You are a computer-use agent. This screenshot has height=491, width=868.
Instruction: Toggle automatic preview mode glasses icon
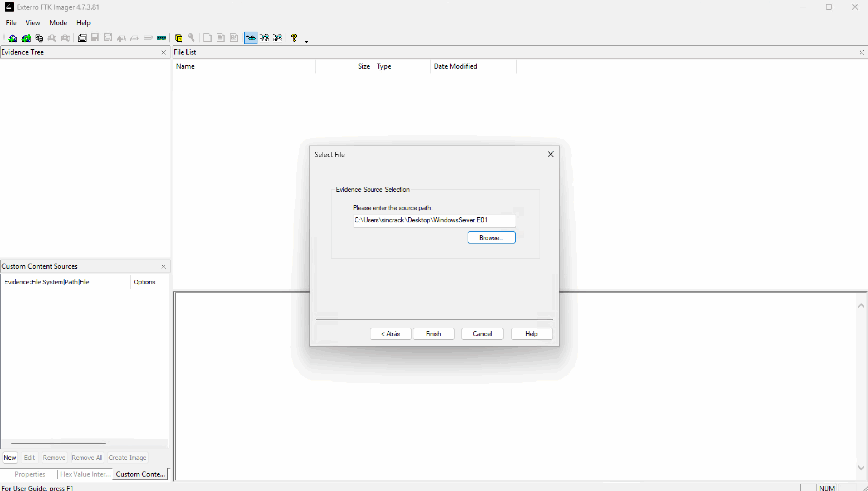click(251, 38)
